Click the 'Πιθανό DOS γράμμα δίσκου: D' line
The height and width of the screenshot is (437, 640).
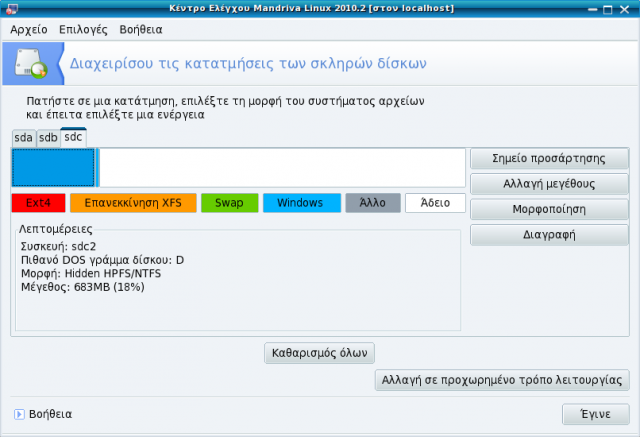102,260
